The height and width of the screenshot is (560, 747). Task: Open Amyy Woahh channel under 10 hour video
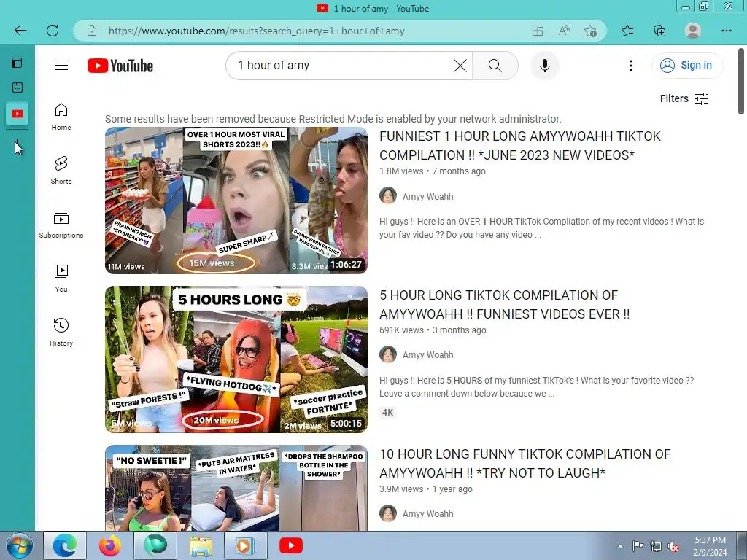point(427,514)
